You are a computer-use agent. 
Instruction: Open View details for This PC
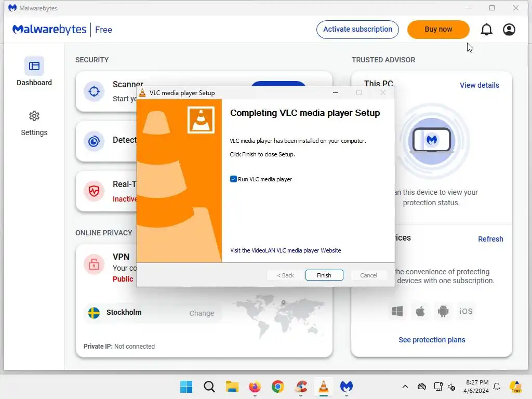(480, 85)
